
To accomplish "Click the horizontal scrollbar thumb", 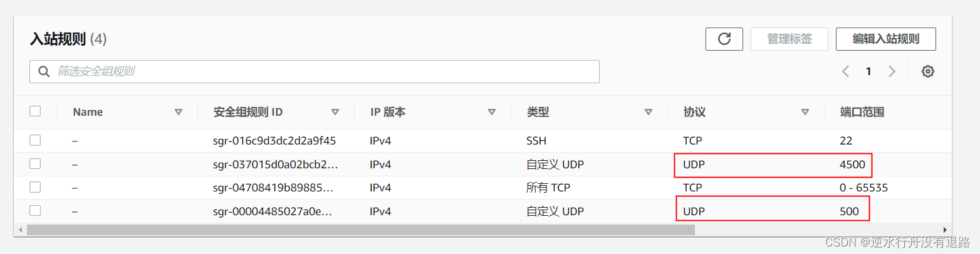I will click(x=360, y=230).
